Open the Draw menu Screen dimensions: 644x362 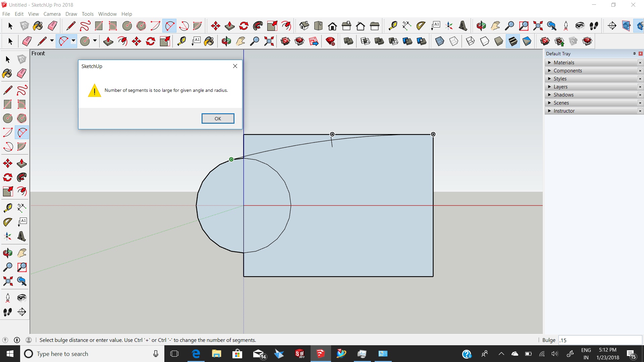click(71, 14)
